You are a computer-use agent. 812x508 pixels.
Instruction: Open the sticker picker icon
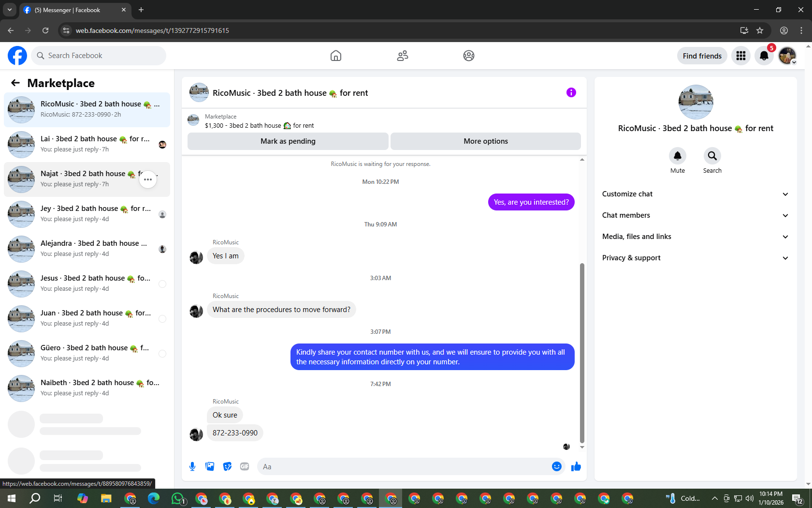(x=227, y=466)
